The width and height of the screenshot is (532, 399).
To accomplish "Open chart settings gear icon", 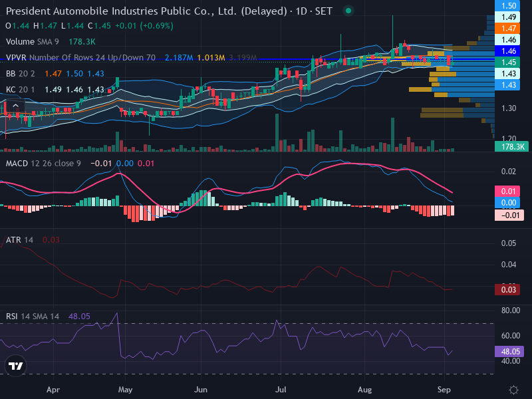I will pyautogui.click(x=513, y=390).
